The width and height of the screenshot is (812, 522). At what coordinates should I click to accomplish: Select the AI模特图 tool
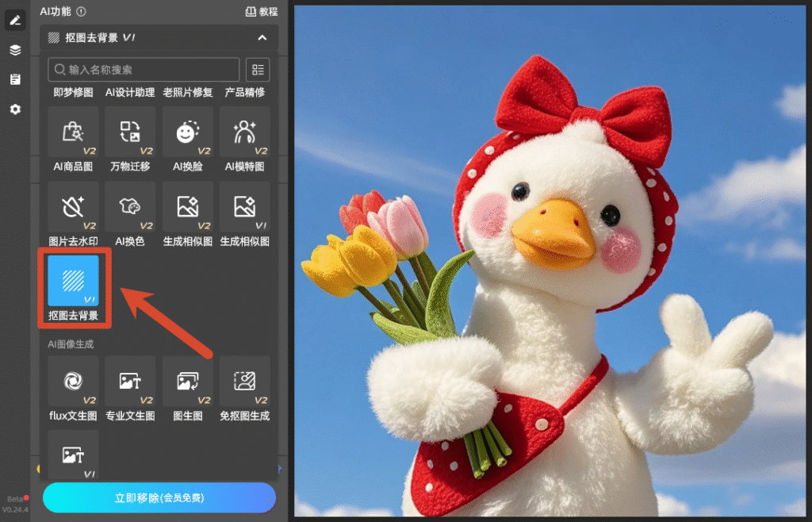click(244, 132)
